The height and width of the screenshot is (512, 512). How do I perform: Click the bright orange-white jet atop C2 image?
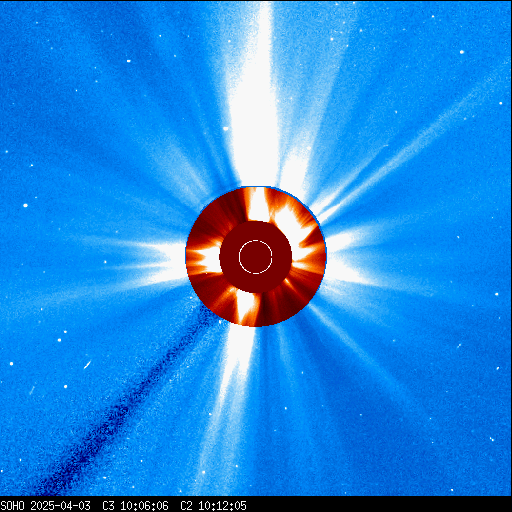pyautogui.click(x=258, y=204)
